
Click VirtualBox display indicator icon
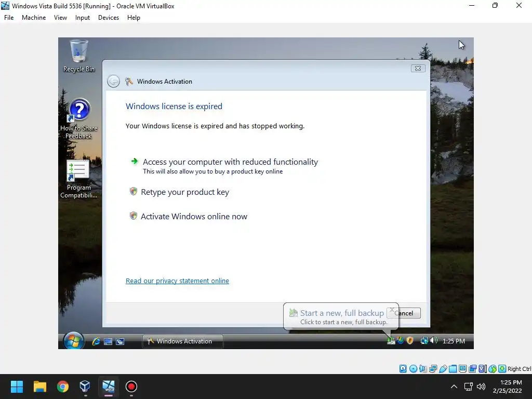click(x=462, y=369)
